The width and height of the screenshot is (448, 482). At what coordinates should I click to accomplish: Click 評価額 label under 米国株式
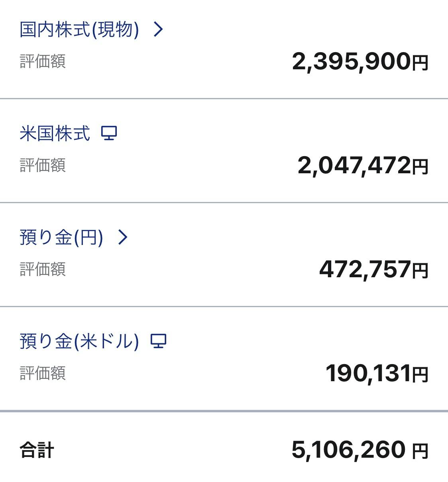(x=43, y=165)
